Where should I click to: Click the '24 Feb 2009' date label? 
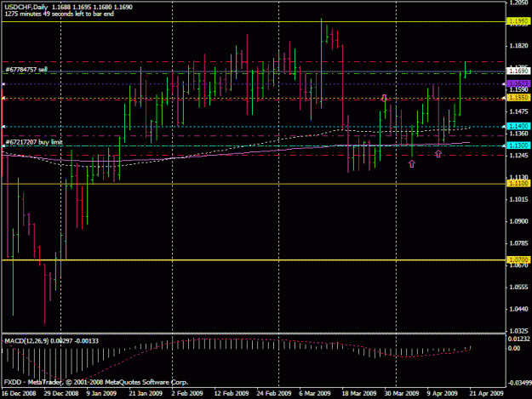(274, 393)
